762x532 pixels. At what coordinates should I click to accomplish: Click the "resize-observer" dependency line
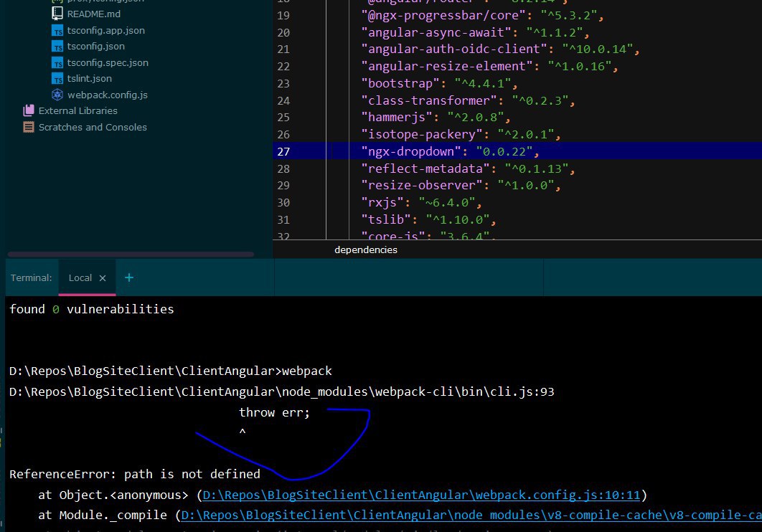(461, 186)
